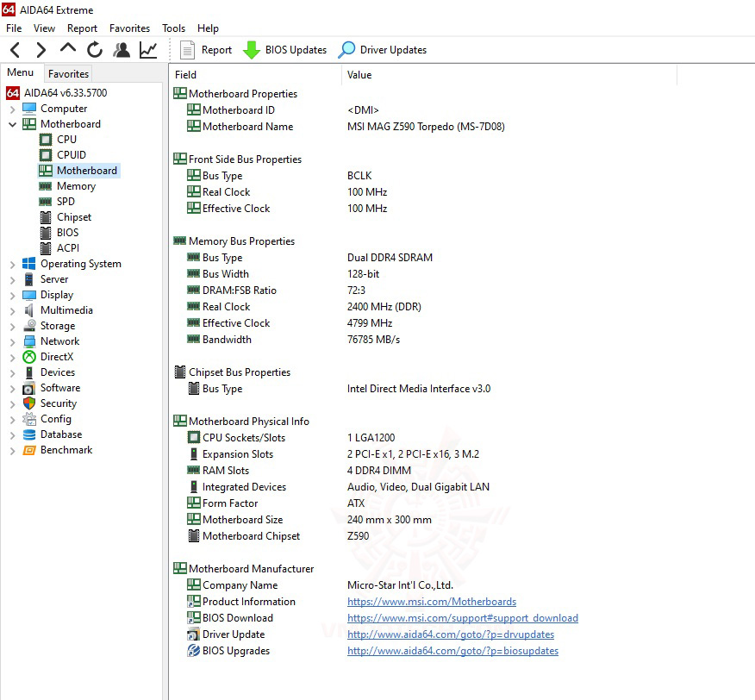Expand the DirectX tree node
This screenshot has width=755, height=700.
tap(13, 358)
